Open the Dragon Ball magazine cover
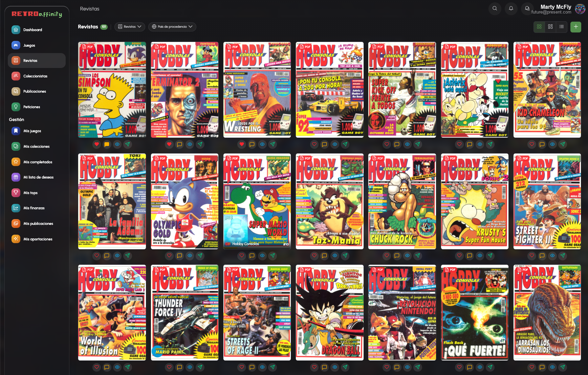The image size is (588, 375). (330, 312)
